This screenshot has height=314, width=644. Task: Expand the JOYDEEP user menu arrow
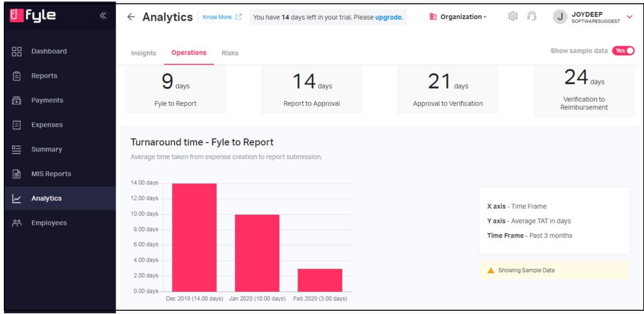tap(629, 17)
